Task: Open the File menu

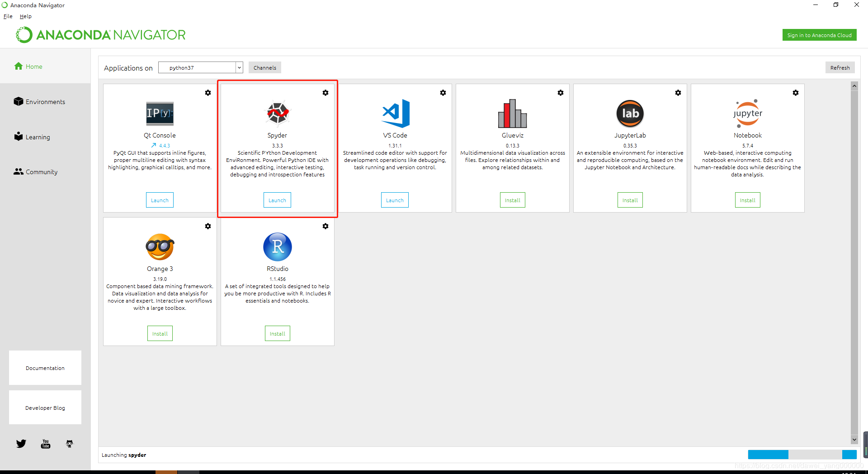Action: click(x=8, y=16)
